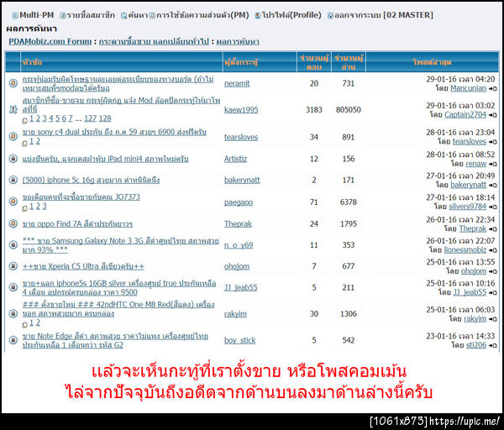The width and height of the screenshot is (504, 430).
Task: Open last poster renaw's profile
Action: [476, 164]
